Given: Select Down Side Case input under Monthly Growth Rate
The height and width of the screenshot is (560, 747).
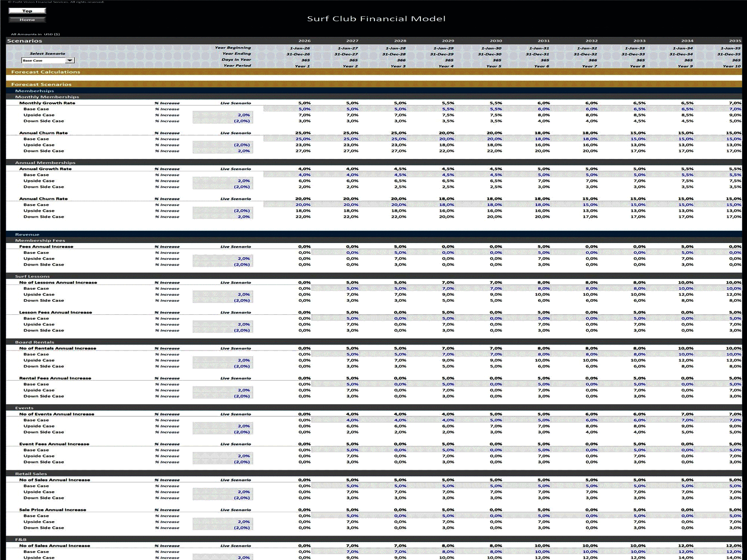Looking at the screenshot, I should tap(223, 121).
